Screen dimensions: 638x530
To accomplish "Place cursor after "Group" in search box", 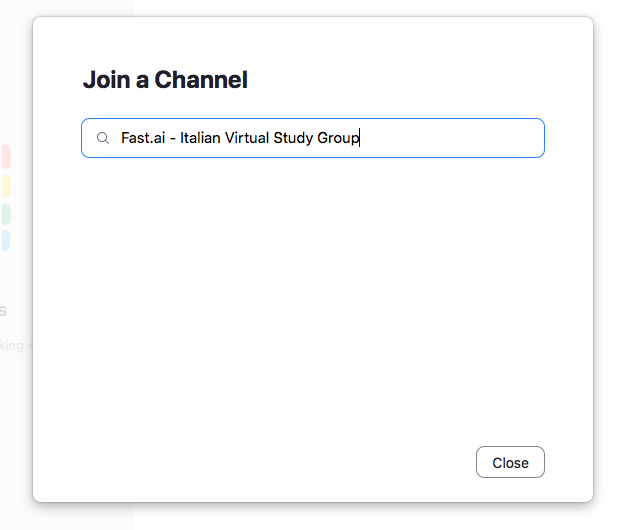I will 359,138.
